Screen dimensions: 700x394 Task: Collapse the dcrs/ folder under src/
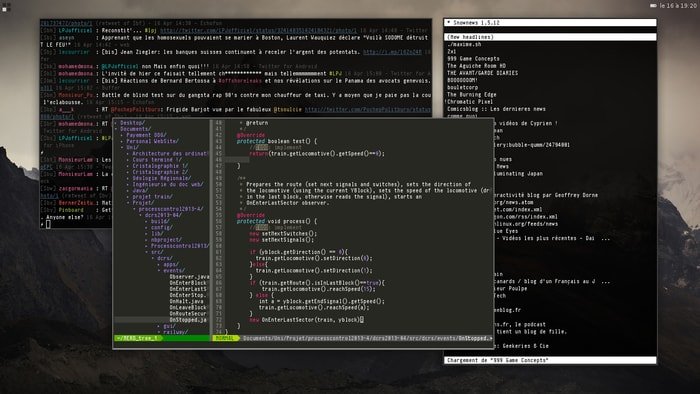point(165,258)
